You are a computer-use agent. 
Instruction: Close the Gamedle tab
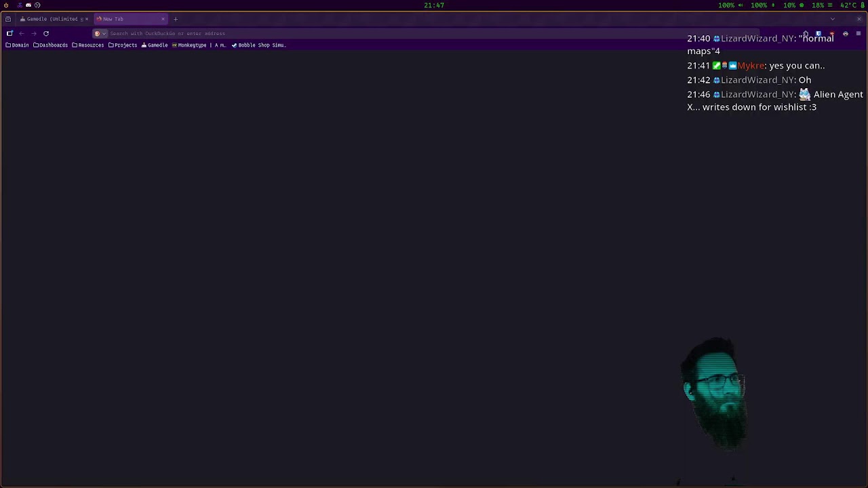[86, 19]
